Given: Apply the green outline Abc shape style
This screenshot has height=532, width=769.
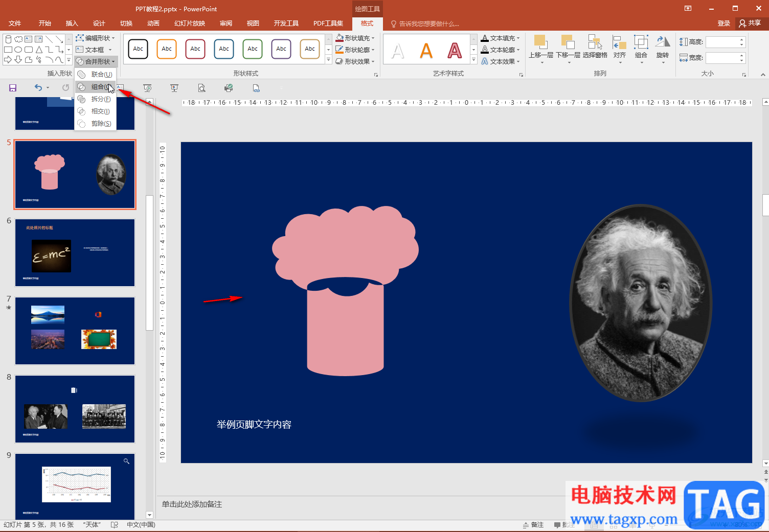Looking at the screenshot, I should click(x=253, y=49).
